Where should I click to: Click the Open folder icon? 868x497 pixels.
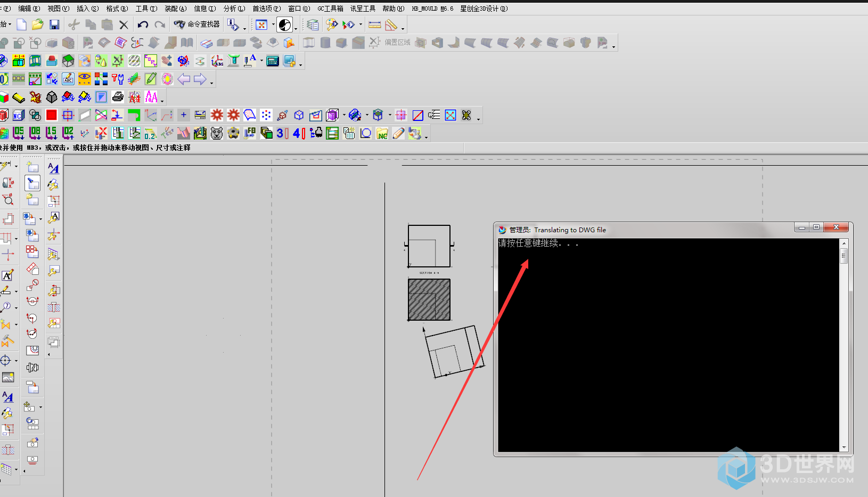click(37, 25)
